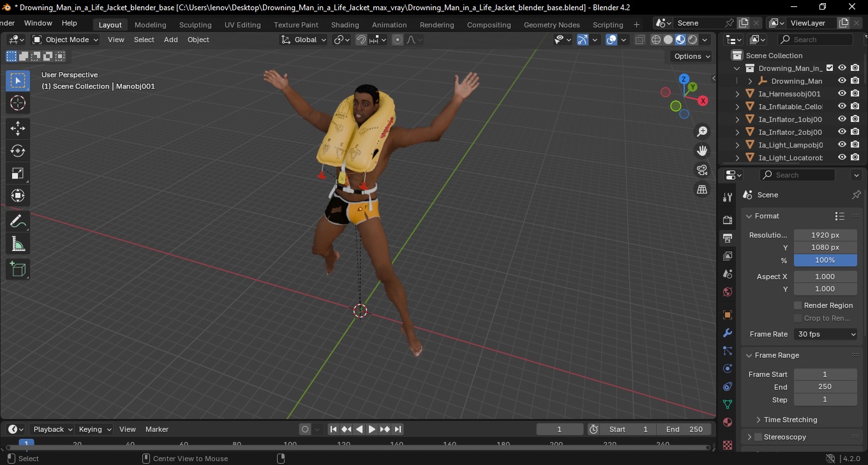The height and width of the screenshot is (465, 868).
Task: Open the Particles properties tab
Action: (728, 351)
